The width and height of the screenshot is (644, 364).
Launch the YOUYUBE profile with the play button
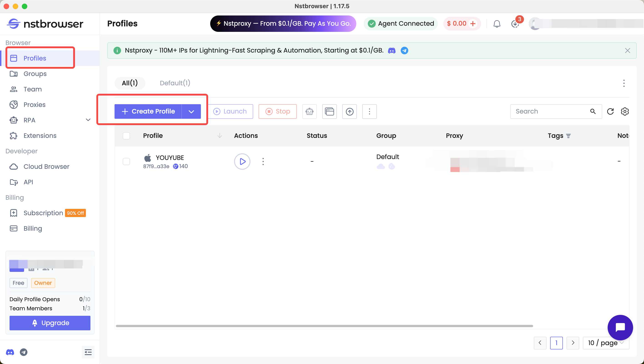point(242,162)
